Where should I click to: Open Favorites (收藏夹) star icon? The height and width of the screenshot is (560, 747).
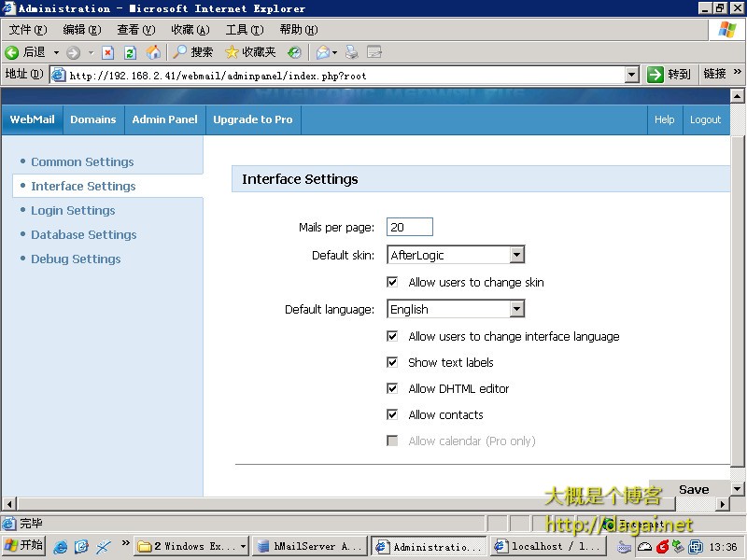[x=233, y=52]
